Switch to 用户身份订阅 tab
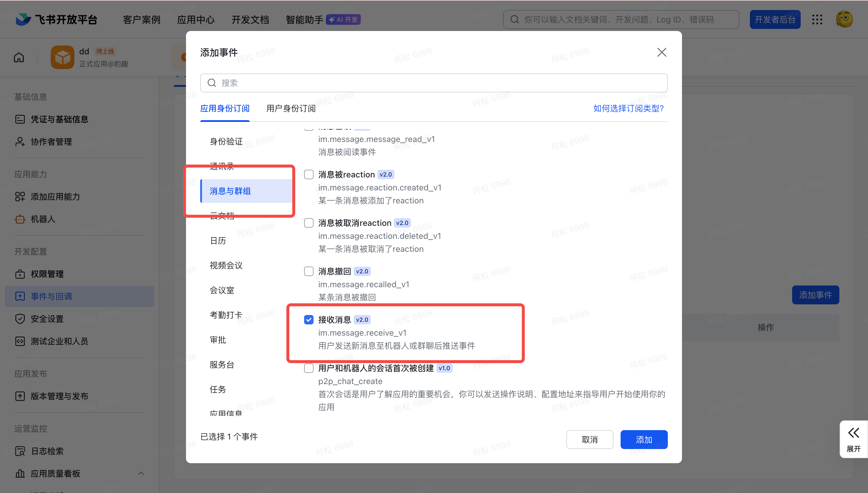Screen dimensions: 868x493 [291, 108]
